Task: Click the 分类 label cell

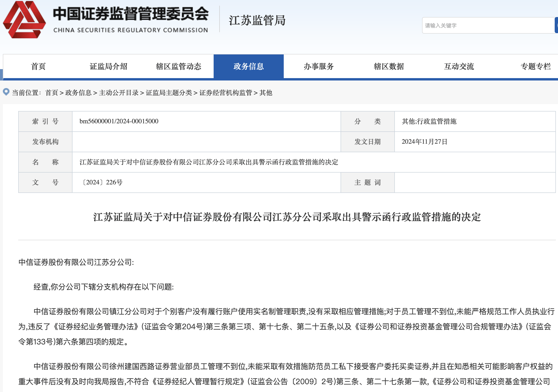Action: point(368,121)
